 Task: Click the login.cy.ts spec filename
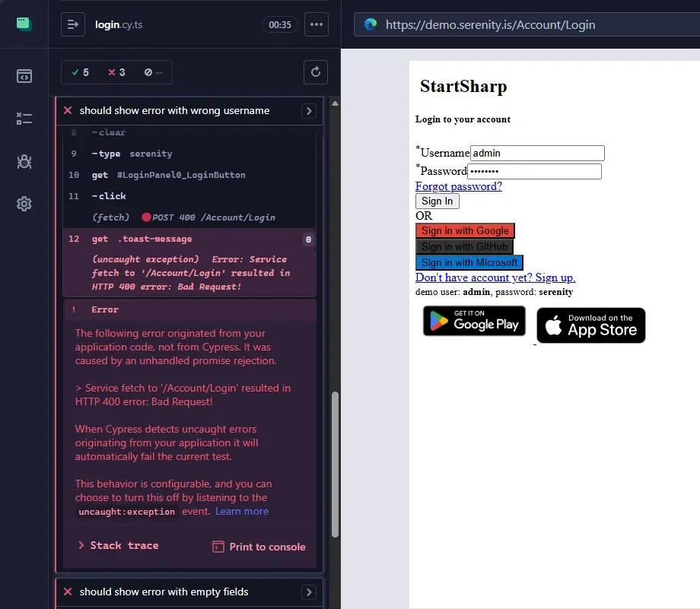pyautogui.click(x=119, y=24)
